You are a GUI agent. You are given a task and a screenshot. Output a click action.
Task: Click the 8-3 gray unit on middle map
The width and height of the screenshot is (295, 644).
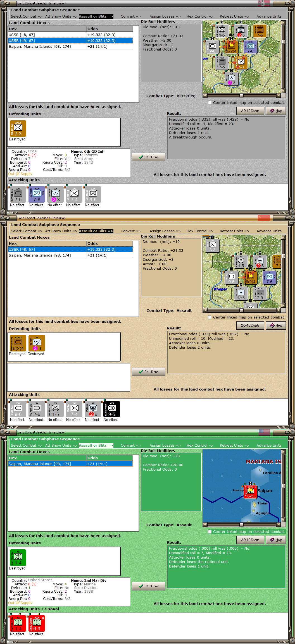213,246
